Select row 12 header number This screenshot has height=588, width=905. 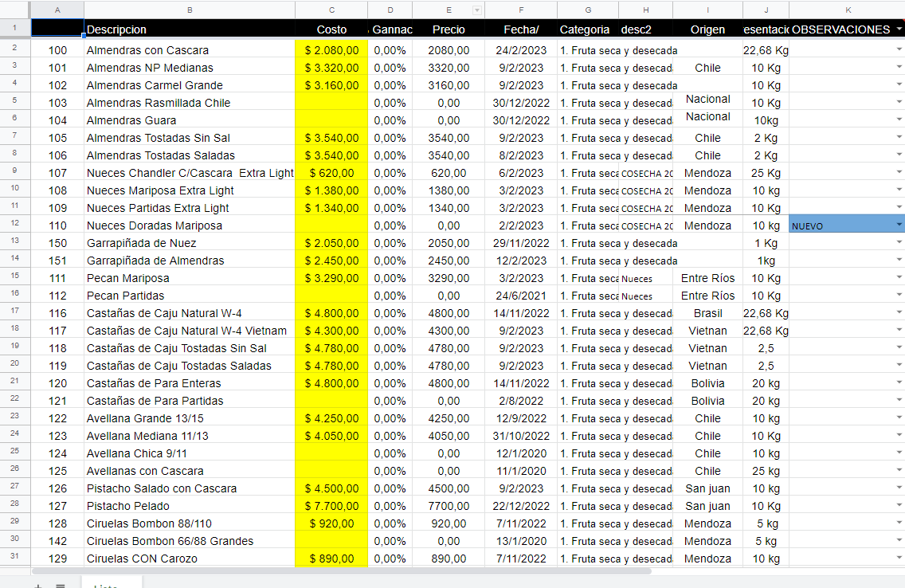[x=15, y=223]
